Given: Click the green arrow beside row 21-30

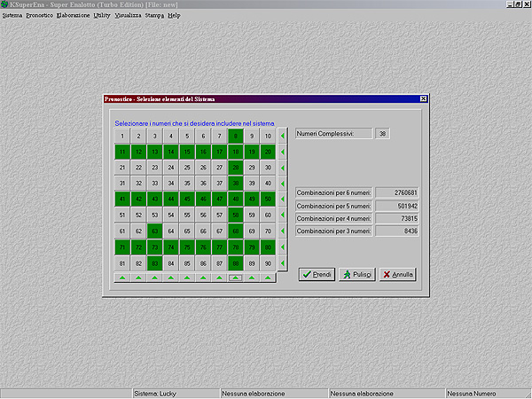Looking at the screenshot, I should pos(282,168).
